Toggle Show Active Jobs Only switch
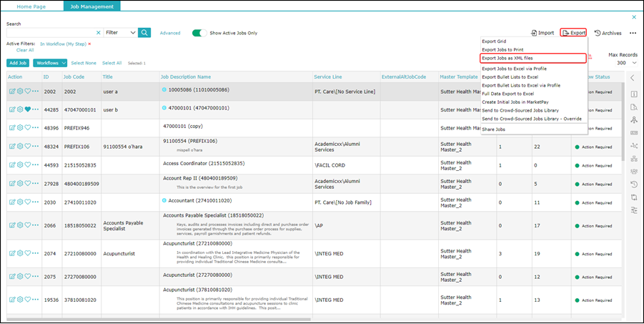The width and height of the screenshot is (644, 324). point(199,33)
